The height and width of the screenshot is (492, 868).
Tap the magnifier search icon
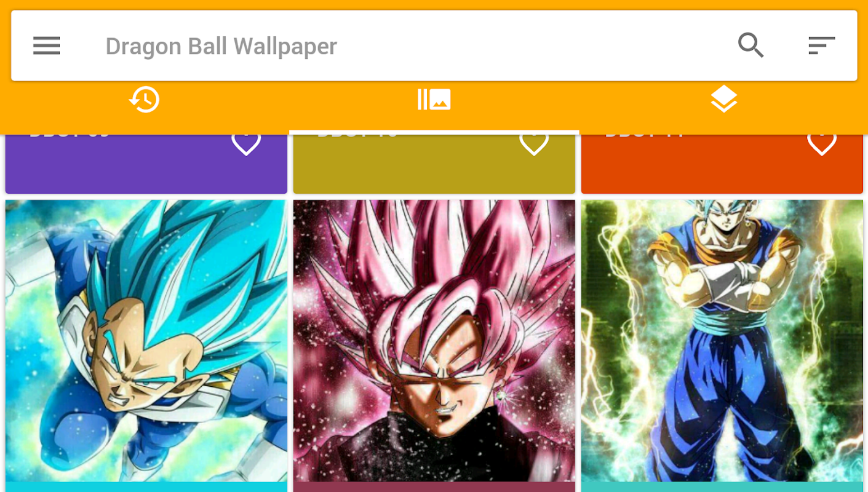[751, 46]
